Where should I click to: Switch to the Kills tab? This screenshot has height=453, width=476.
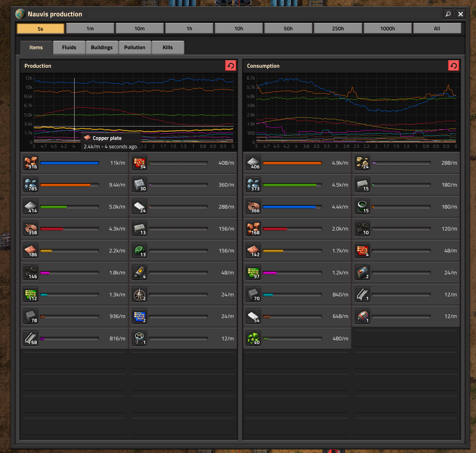168,47
